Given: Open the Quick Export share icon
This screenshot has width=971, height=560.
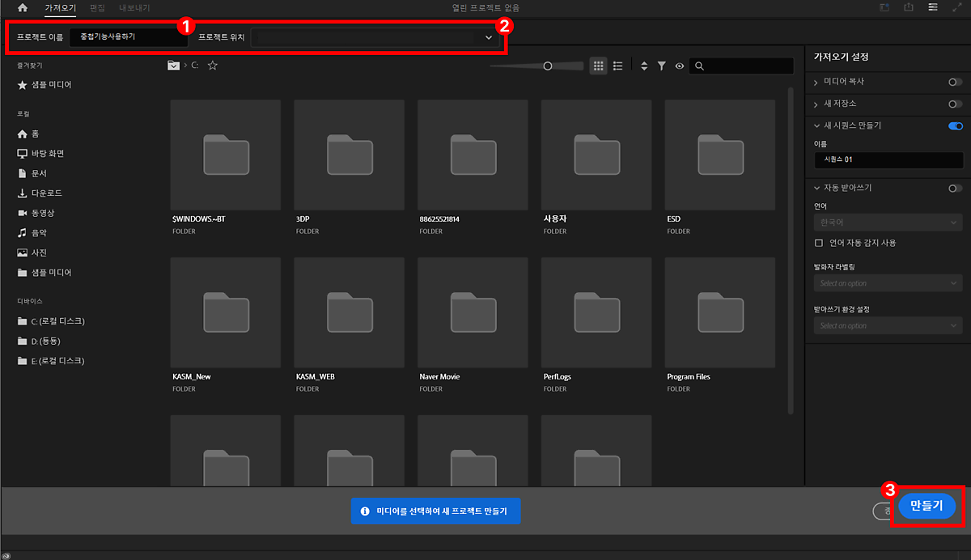Looking at the screenshot, I should click(x=909, y=7).
